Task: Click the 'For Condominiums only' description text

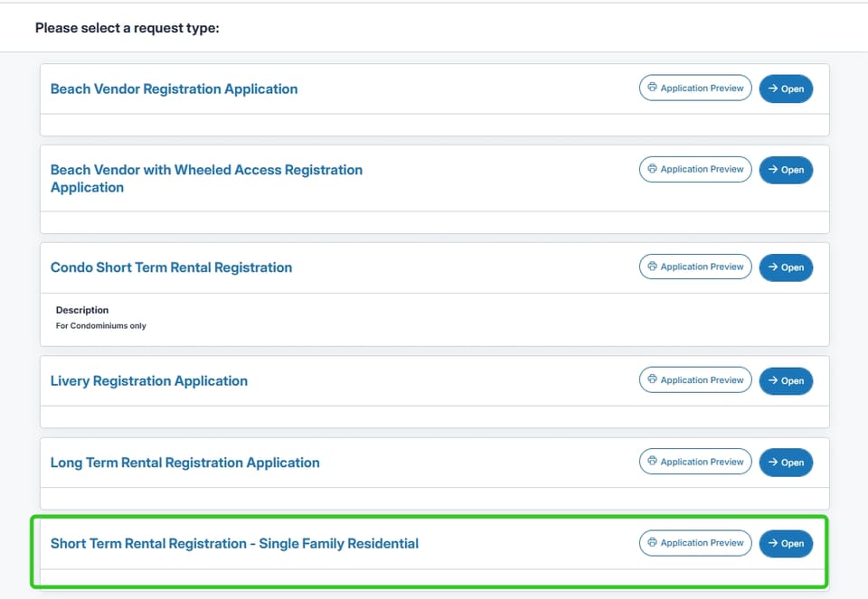Action: pos(100,326)
